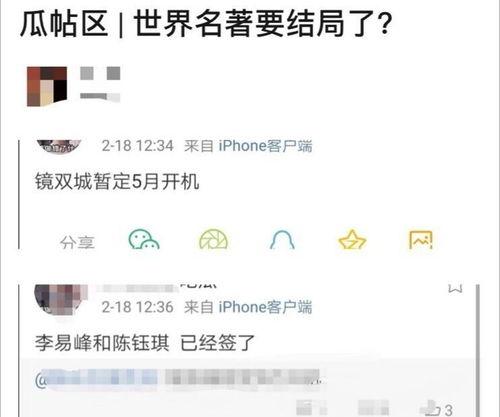The image size is (500, 417).
Task: Select reply text 李易峰和陈钰琪 已经签了
Action: 145,343
